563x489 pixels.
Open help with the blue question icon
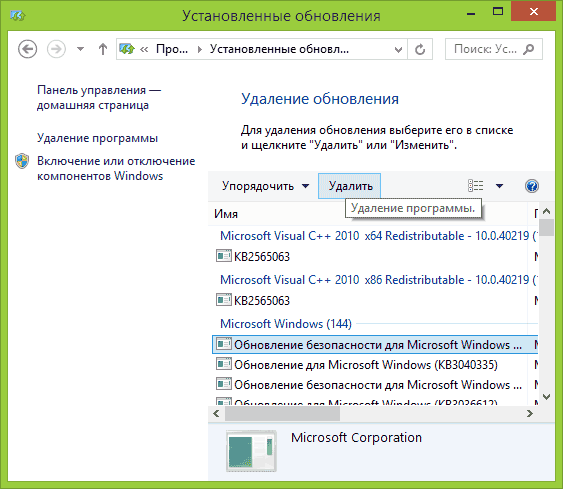coord(531,186)
